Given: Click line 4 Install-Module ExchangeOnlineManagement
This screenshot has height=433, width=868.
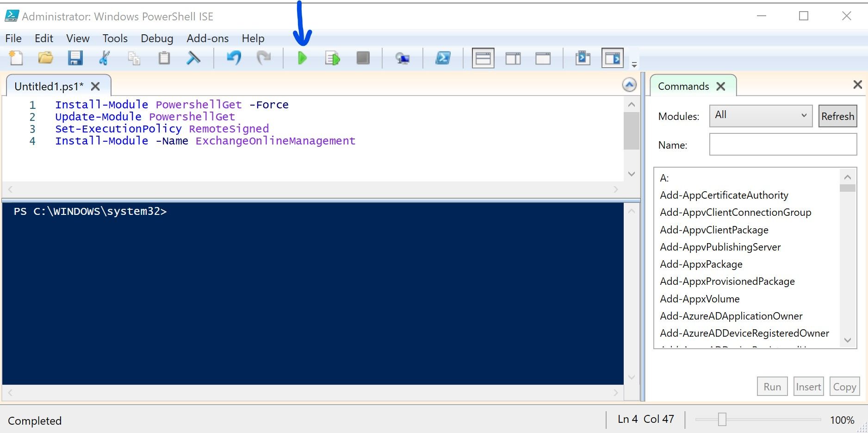Looking at the screenshot, I should point(205,141).
